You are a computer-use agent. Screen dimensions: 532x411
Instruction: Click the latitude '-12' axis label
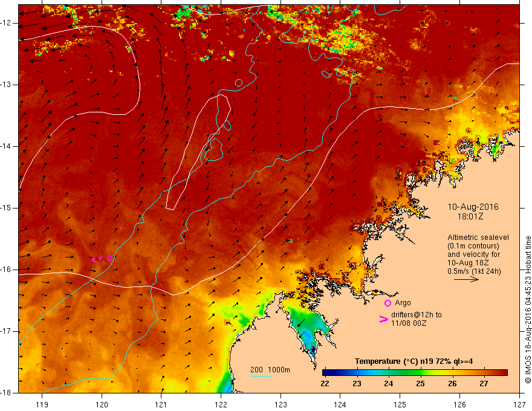[6, 23]
